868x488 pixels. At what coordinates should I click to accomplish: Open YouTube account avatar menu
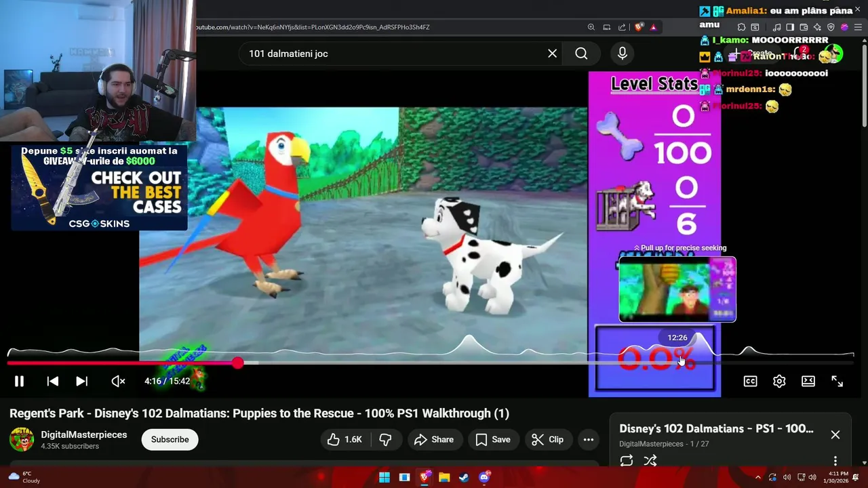[833, 54]
